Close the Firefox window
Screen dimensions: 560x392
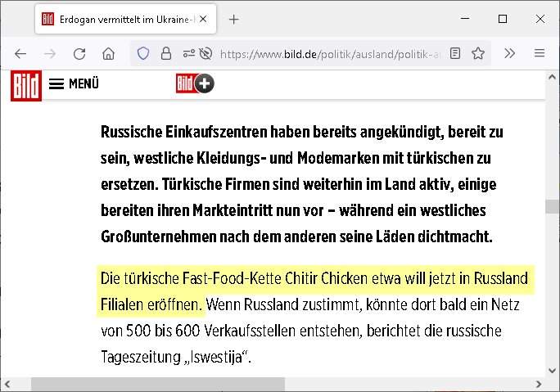(540, 19)
